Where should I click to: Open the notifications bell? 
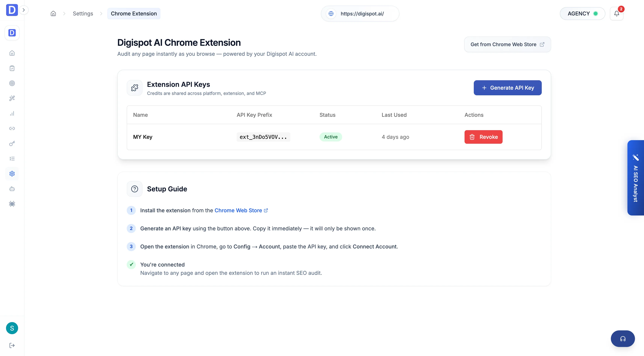[x=617, y=14]
